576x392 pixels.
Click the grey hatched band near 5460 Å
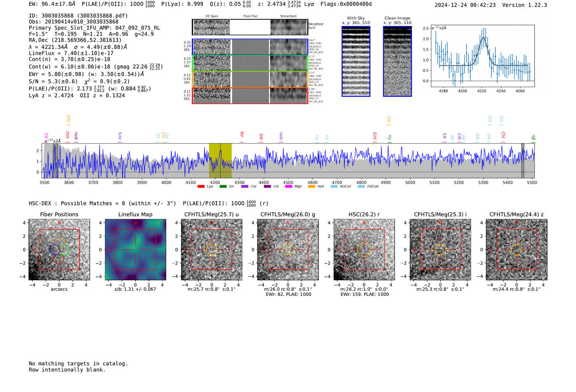[x=523, y=160]
